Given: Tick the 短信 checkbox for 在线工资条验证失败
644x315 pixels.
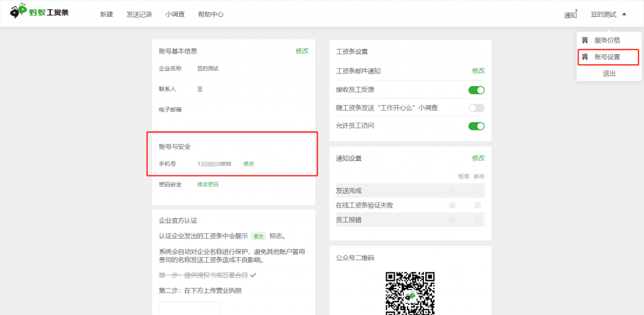Looking at the screenshot, I should (452, 206).
